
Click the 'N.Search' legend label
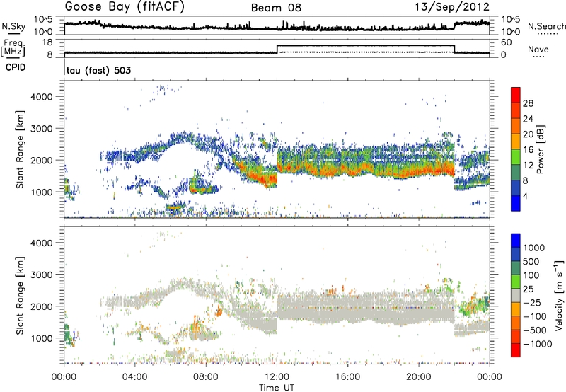click(x=547, y=26)
